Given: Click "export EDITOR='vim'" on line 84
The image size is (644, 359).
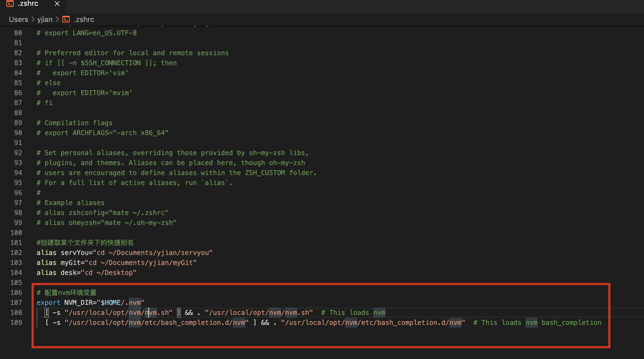Looking at the screenshot, I should (90, 73).
